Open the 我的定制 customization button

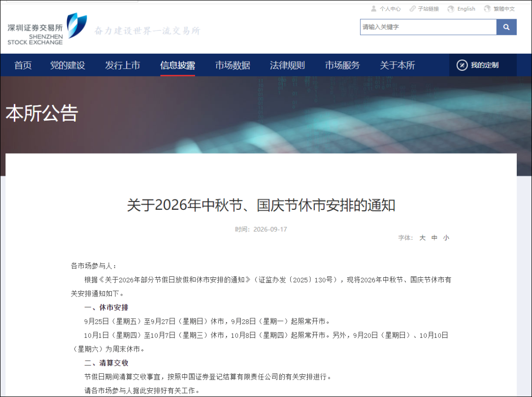483,65
